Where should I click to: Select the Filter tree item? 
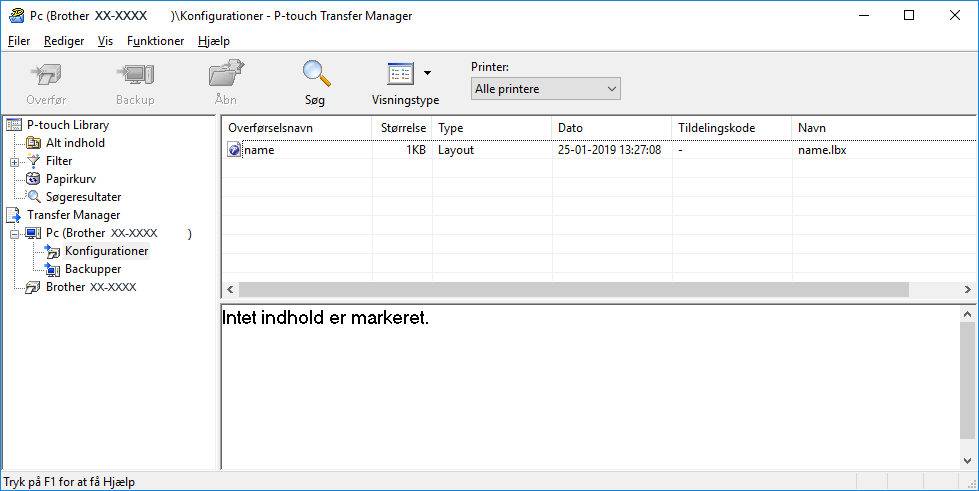point(59,161)
